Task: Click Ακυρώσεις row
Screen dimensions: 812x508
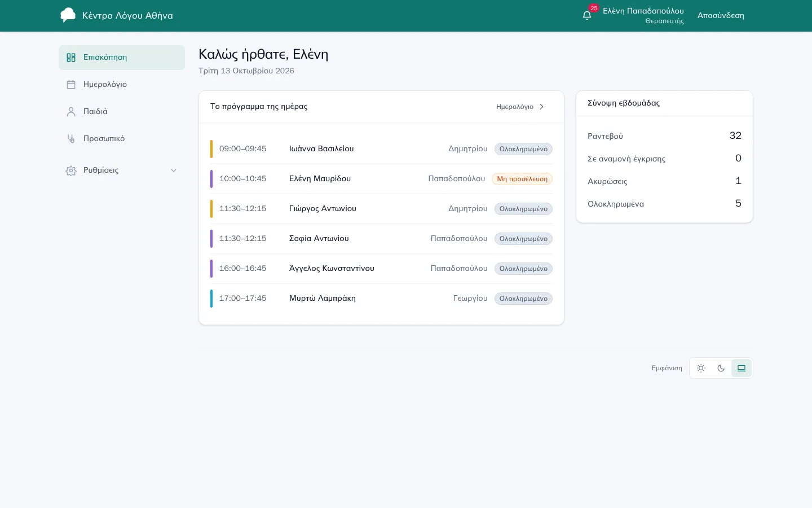Action: (664, 181)
